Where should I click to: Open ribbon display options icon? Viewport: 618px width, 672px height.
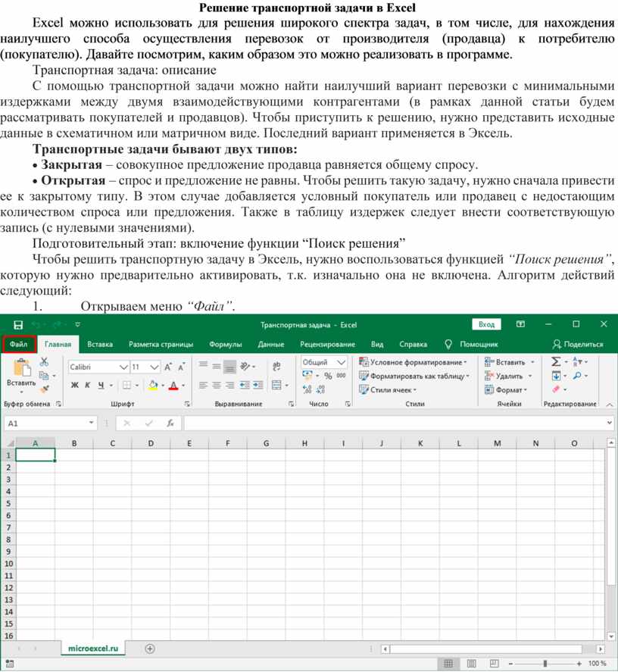pos(521,324)
